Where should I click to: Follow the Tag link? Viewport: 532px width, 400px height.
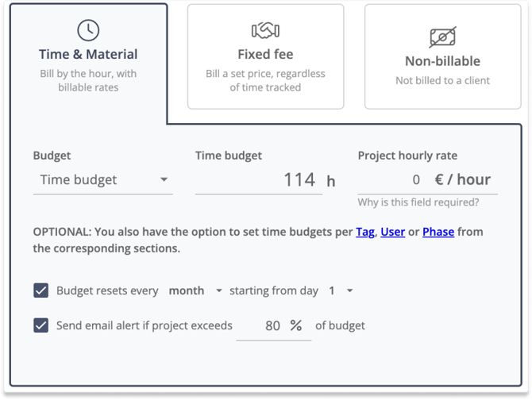[x=365, y=232]
